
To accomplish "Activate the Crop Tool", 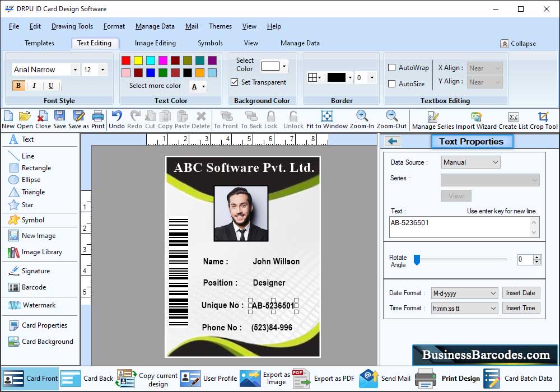I will coord(544,120).
